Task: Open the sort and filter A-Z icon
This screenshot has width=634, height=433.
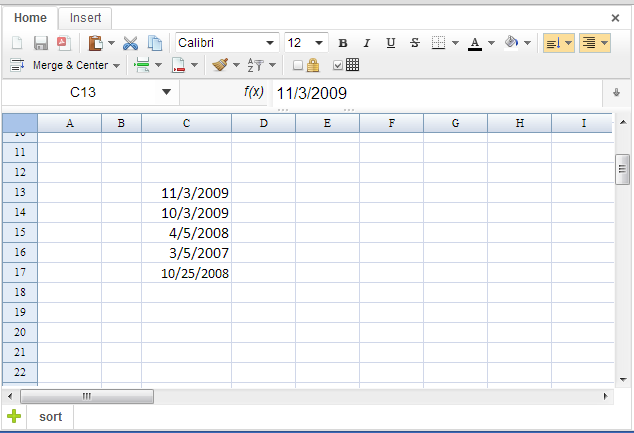Action: [x=256, y=65]
